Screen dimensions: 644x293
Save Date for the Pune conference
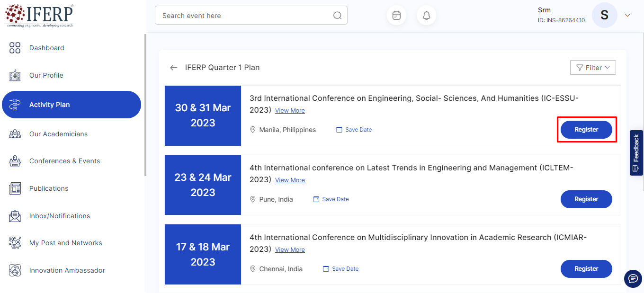(x=331, y=199)
